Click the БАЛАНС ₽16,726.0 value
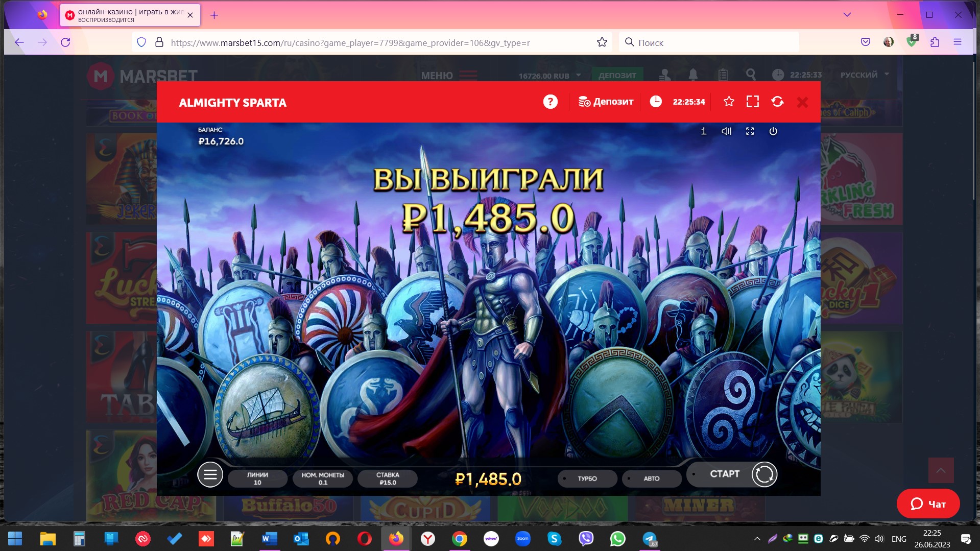This screenshot has height=551, width=980. click(221, 141)
